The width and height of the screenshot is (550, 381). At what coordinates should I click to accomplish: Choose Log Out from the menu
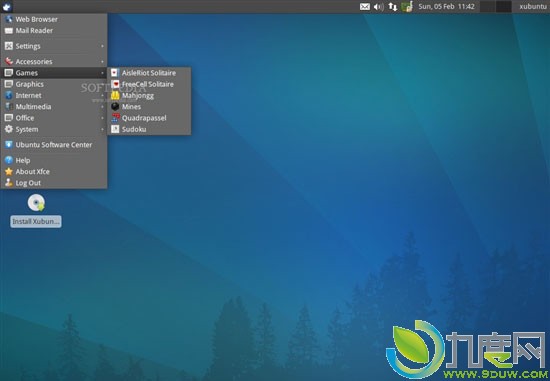coord(54,183)
